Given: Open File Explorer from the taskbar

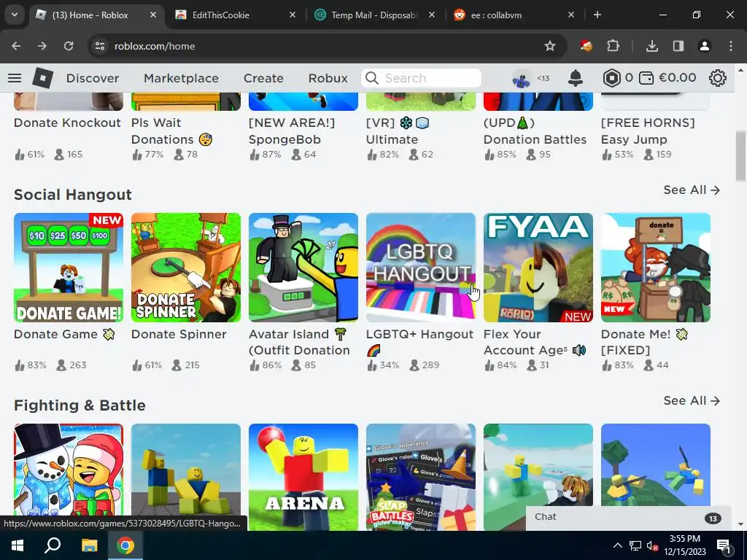Looking at the screenshot, I should [89, 545].
